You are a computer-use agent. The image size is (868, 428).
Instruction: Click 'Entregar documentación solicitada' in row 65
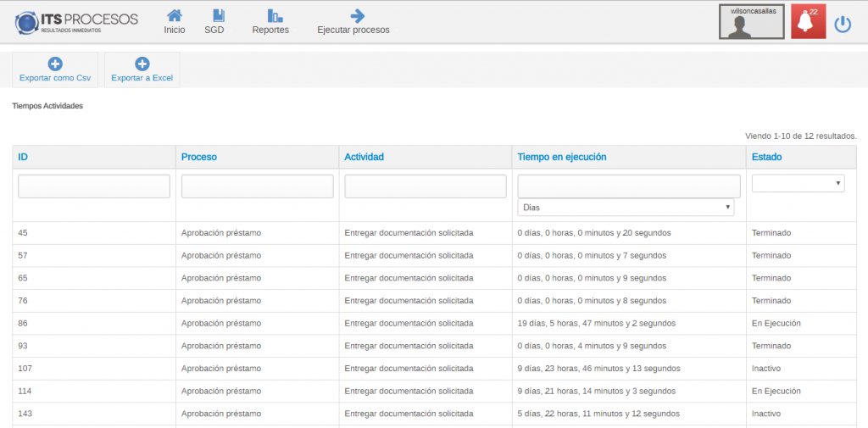point(409,278)
